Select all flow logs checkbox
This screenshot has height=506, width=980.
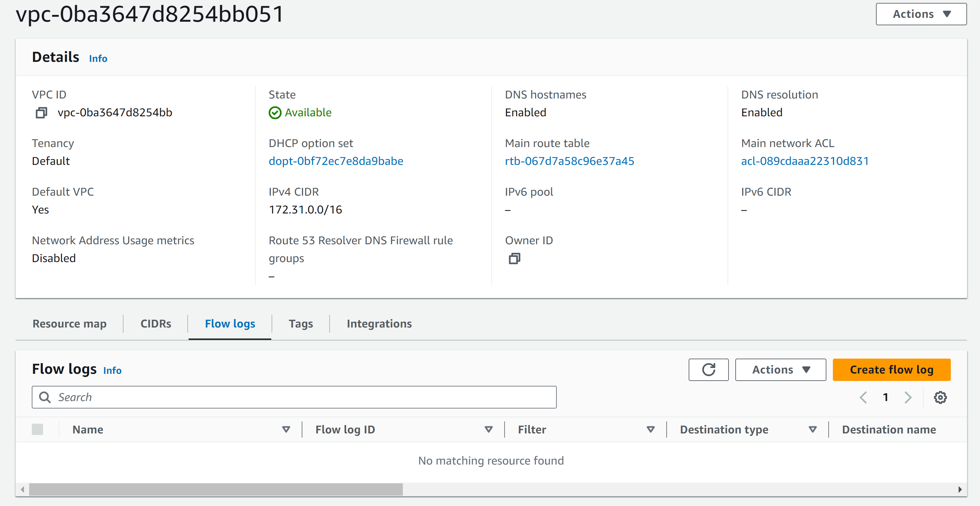coord(37,429)
